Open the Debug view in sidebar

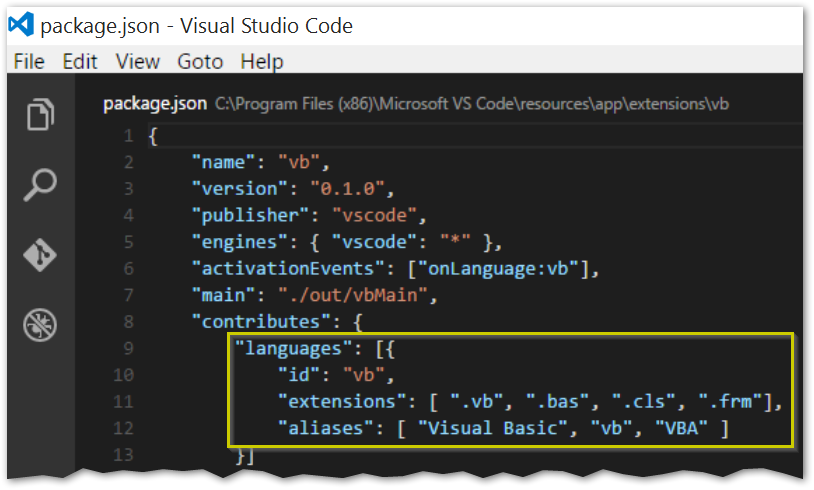40,325
